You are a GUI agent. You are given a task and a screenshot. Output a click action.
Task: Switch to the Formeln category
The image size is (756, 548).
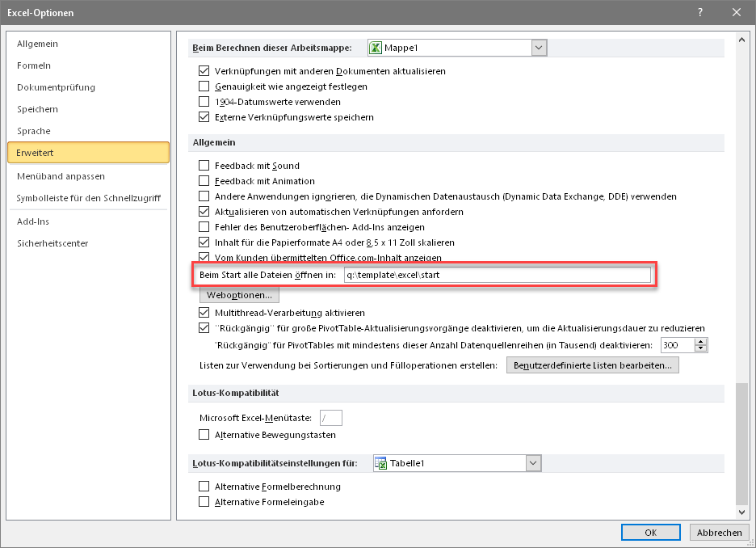point(34,65)
